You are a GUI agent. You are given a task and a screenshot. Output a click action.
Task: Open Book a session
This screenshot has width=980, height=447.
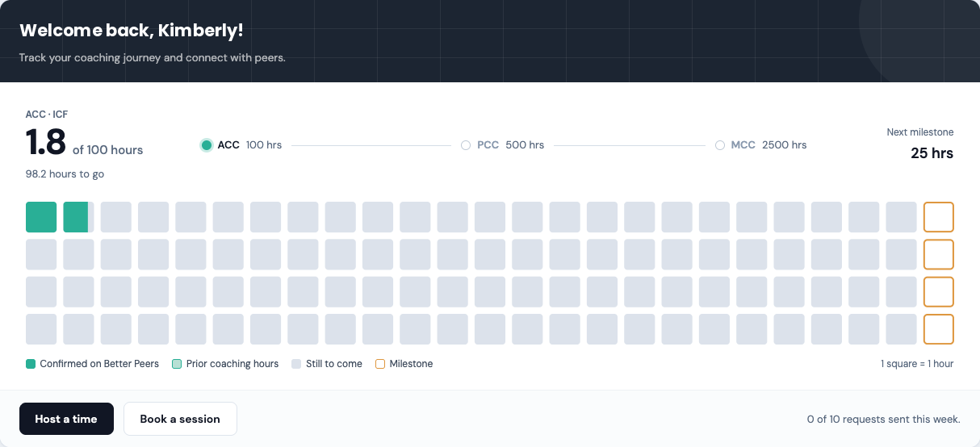(x=180, y=419)
